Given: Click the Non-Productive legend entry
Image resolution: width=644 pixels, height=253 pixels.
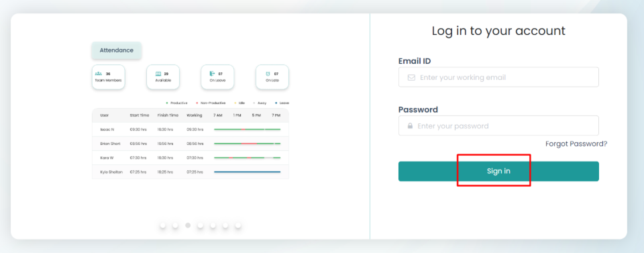Looking at the screenshot, I should tap(211, 103).
